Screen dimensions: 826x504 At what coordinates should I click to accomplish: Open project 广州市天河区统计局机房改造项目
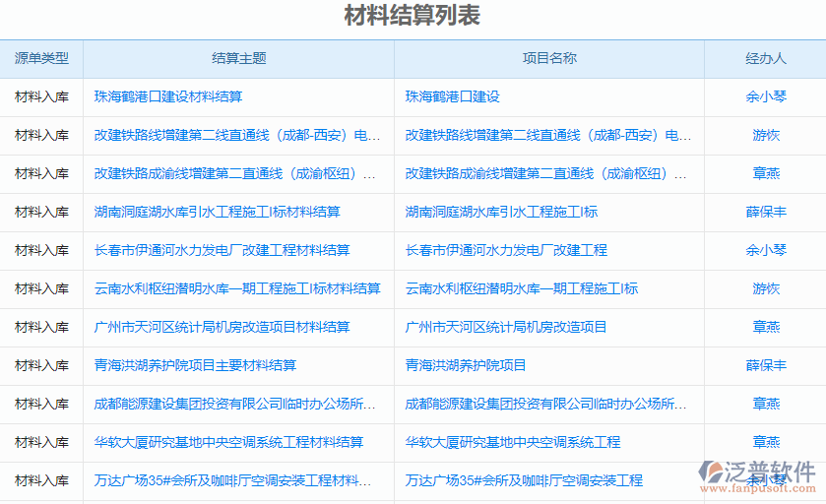(x=506, y=327)
